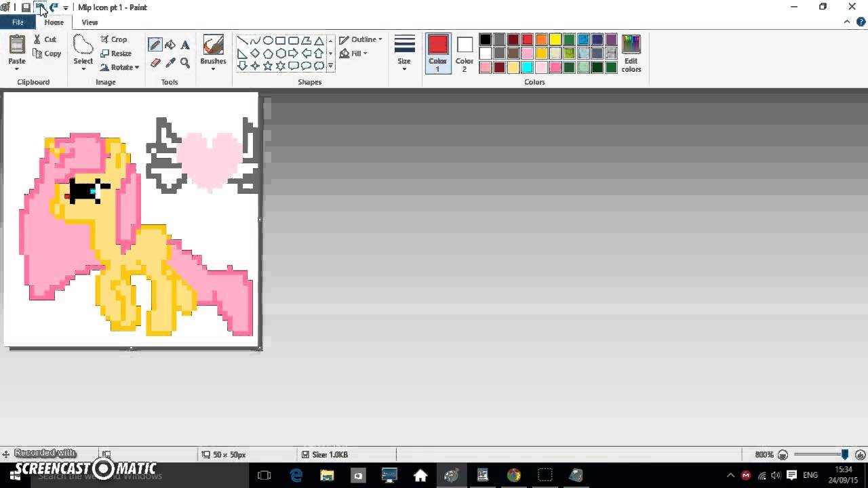Select the Magnifier tool
Screen dimensions: 868x488
185,62
